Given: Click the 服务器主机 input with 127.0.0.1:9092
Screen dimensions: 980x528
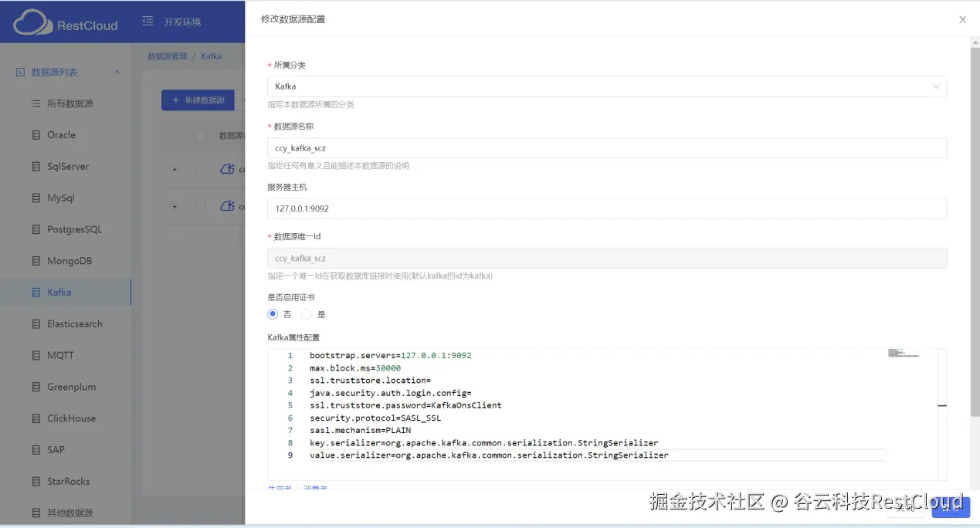Looking at the screenshot, I should click(x=607, y=208).
